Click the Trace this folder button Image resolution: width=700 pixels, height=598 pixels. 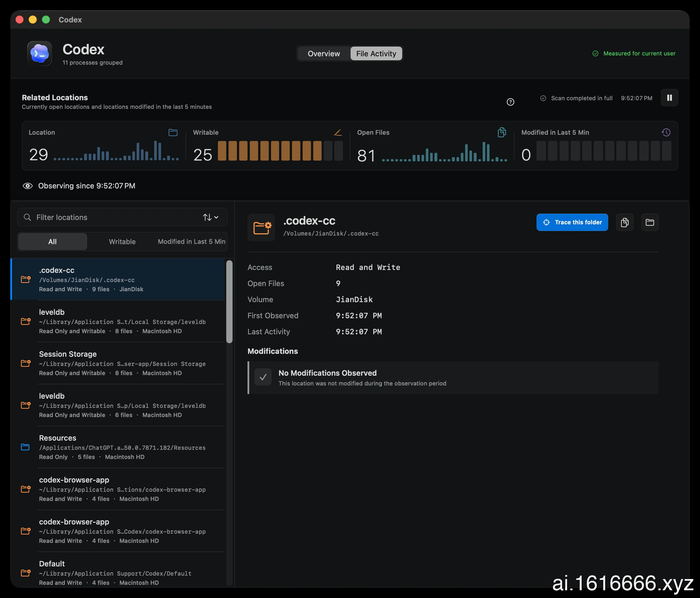tap(572, 222)
